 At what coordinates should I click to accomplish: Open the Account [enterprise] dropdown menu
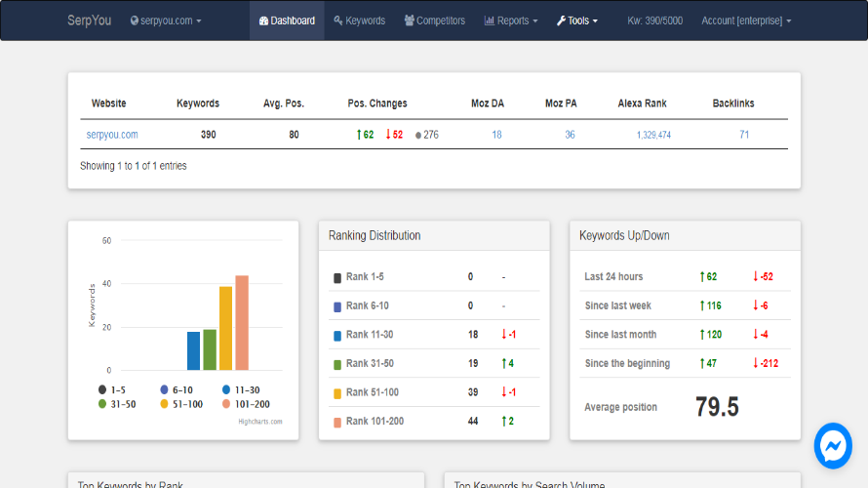[746, 20]
